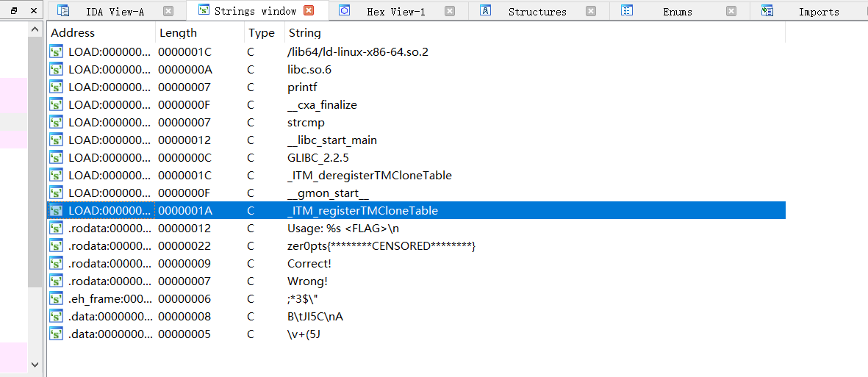Select the zer0pts CENSORED flag string
This screenshot has width=868, height=377.
[381, 246]
